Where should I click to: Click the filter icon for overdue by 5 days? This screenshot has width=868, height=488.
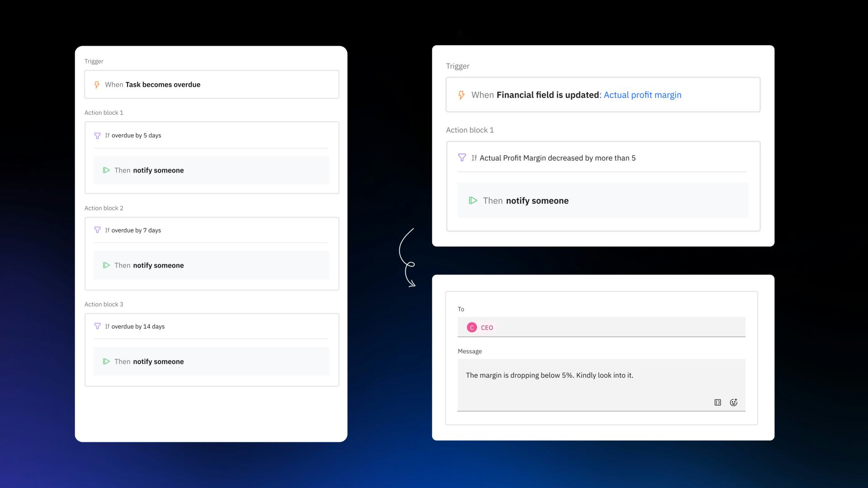[97, 136]
